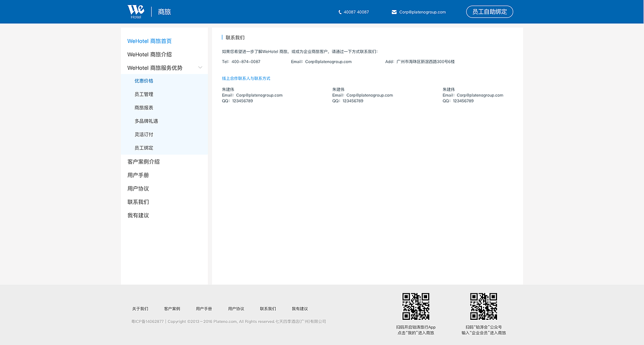Click the phone icon in the header
The image size is (644, 345).
coord(340,12)
